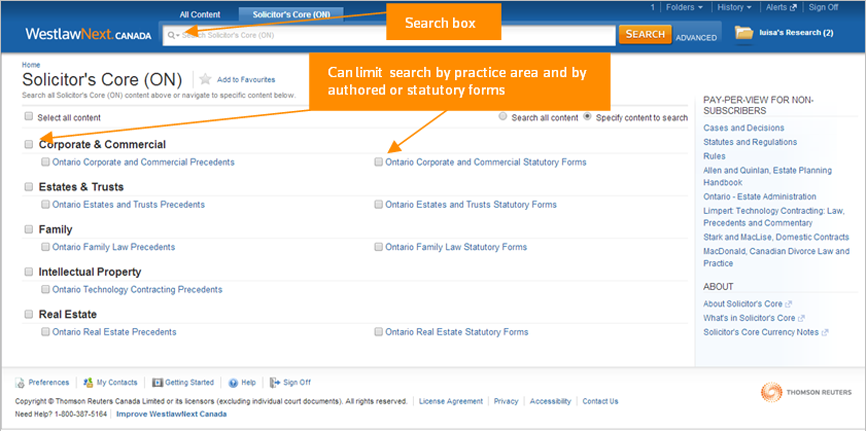Click external icon beside Solicitor's Core Currency Notes
Screen dimensions: 866x431
click(825, 333)
